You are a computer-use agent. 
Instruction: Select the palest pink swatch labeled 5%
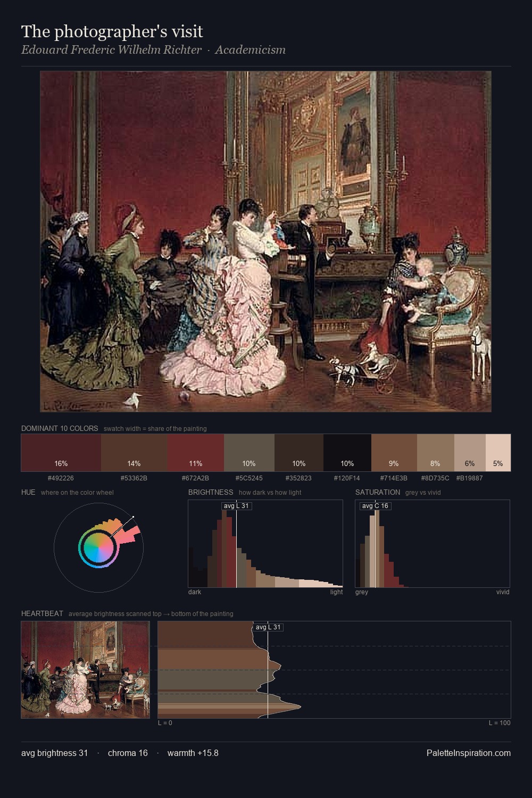(x=498, y=453)
